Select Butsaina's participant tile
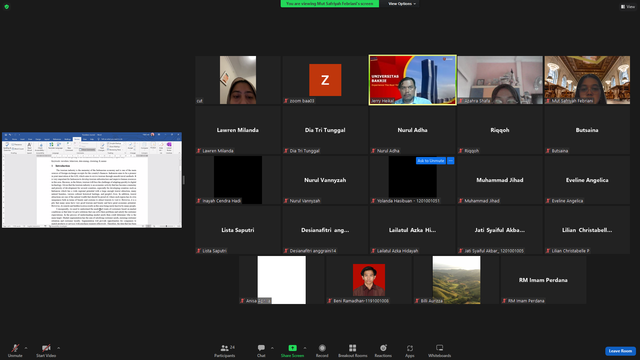 pyautogui.click(x=587, y=130)
